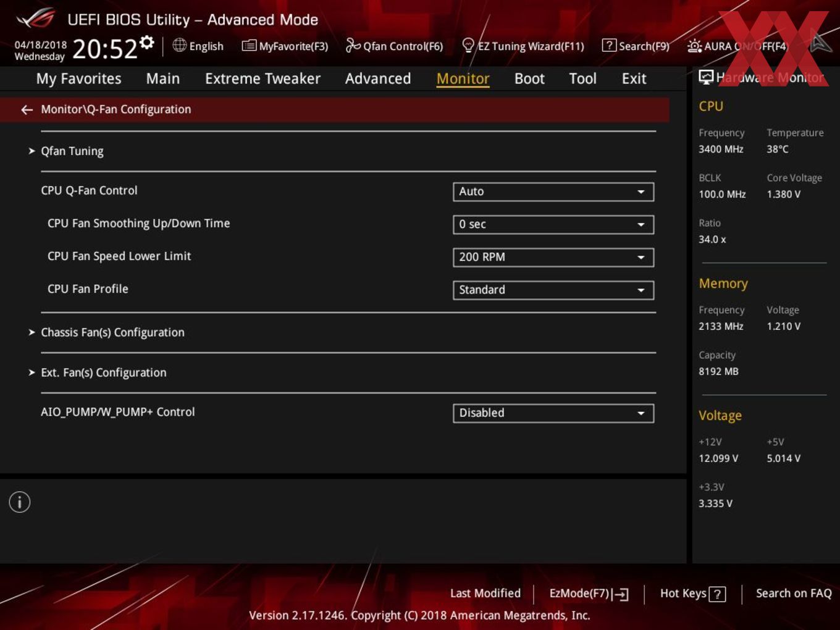Click the info circle icon
Screen dimensions: 840x630
[x=20, y=502]
